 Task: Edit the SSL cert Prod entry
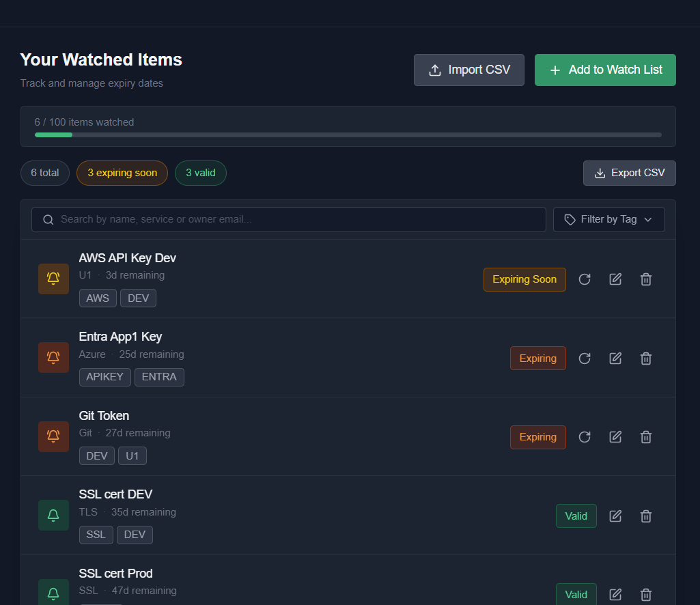(615, 594)
